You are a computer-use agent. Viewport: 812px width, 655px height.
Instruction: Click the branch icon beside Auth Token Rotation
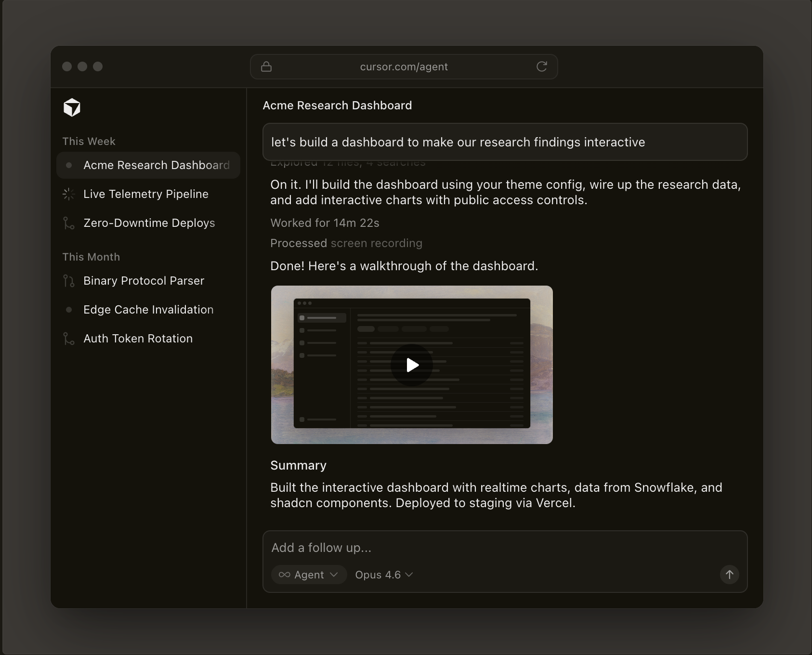coord(69,339)
